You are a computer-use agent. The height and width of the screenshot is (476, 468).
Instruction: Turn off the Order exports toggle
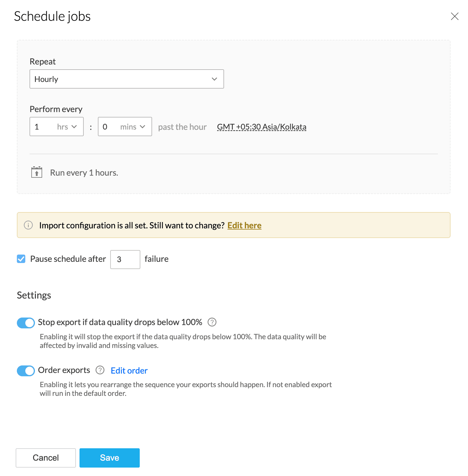pyautogui.click(x=26, y=371)
